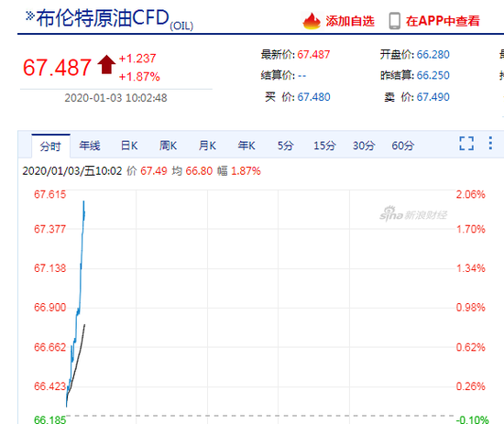Screen dimensions: 504x424
Task: Select the 月K tab
Action: [207, 146]
